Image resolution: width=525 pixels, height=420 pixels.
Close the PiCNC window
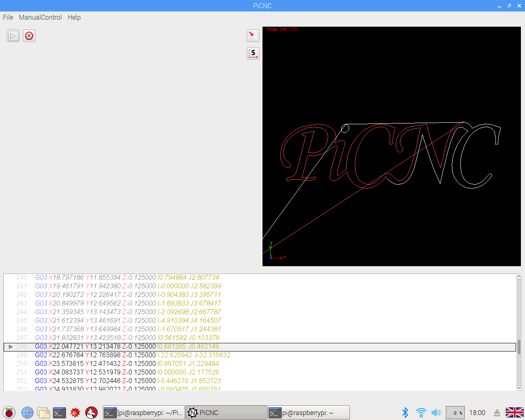pyautogui.click(x=519, y=6)
